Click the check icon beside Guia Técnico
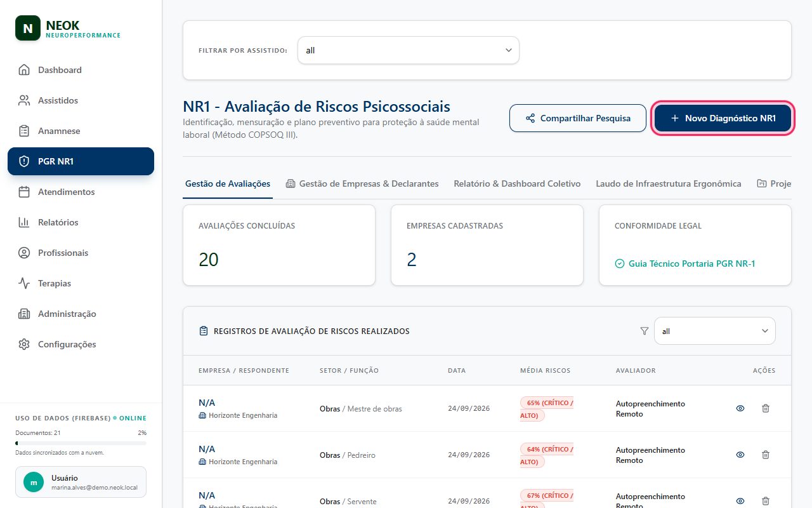The image size is (812, 508). pos(620,264)
